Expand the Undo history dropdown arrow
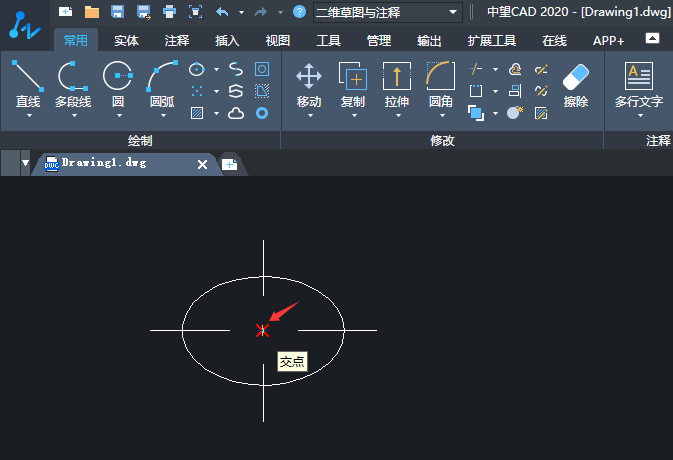This screenshot has width=673, height=460. tap(242, 12)
